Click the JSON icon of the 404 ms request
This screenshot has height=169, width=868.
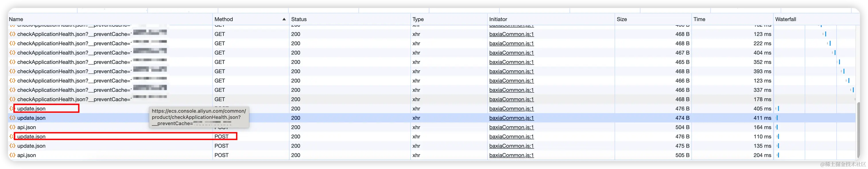click(12, 53)
